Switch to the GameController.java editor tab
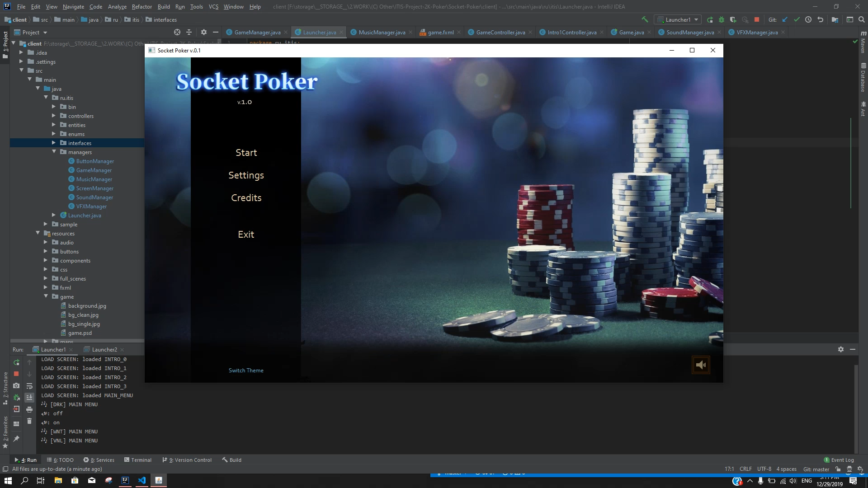 pos(500,33)
